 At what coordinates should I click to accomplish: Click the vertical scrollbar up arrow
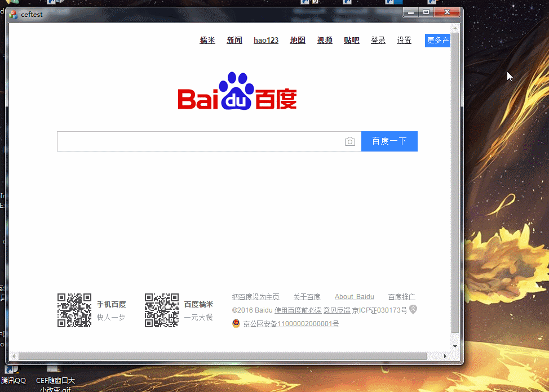(455, 28)
